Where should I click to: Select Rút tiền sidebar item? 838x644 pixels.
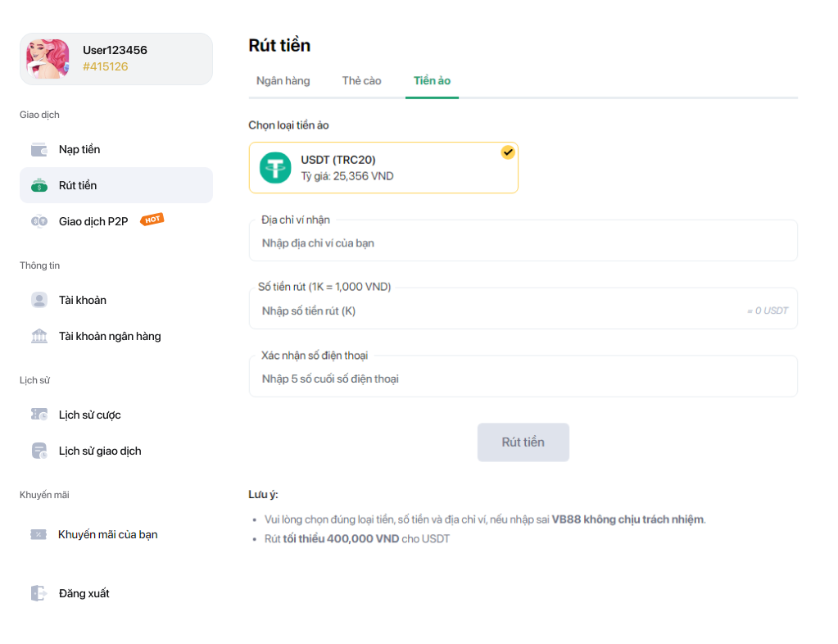(x=116, y=185)
